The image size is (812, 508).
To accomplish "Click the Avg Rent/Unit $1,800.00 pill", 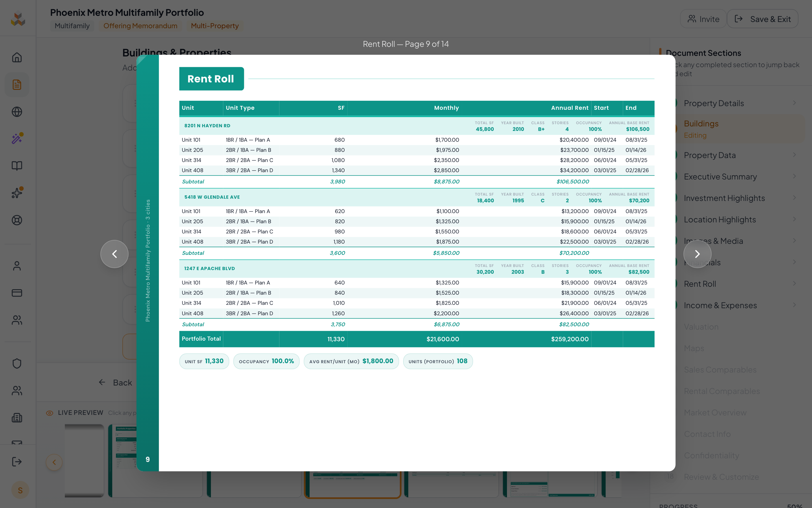I will click(351, 361).
